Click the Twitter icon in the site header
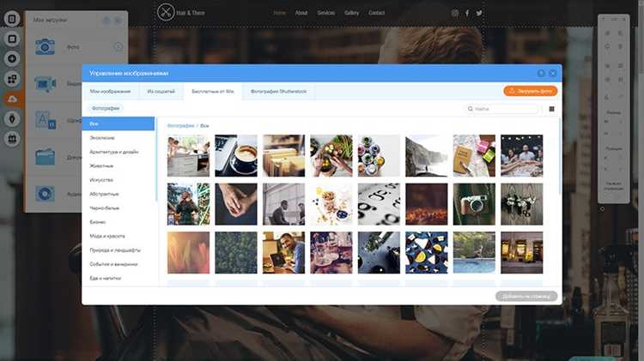644x361 pixels. coord(479,13)
